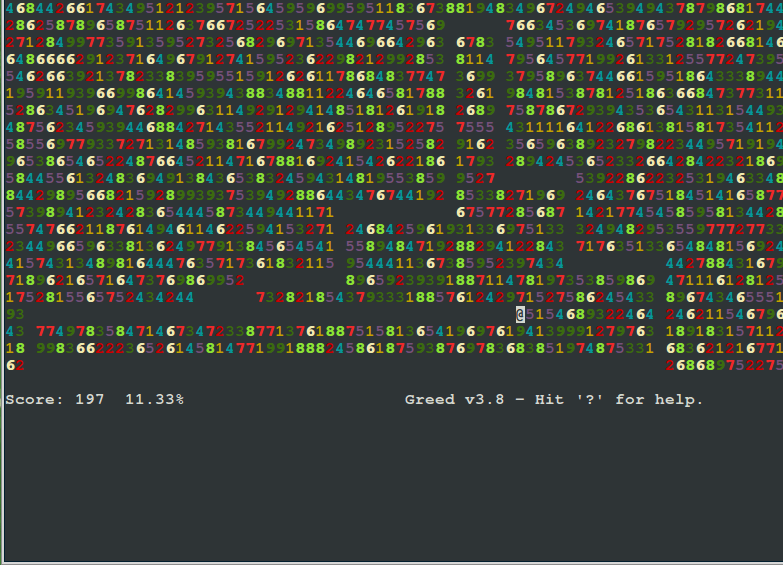783x565 pixels.
Task: Click the '43' at the left edge
Action: [x=15, y=331]
